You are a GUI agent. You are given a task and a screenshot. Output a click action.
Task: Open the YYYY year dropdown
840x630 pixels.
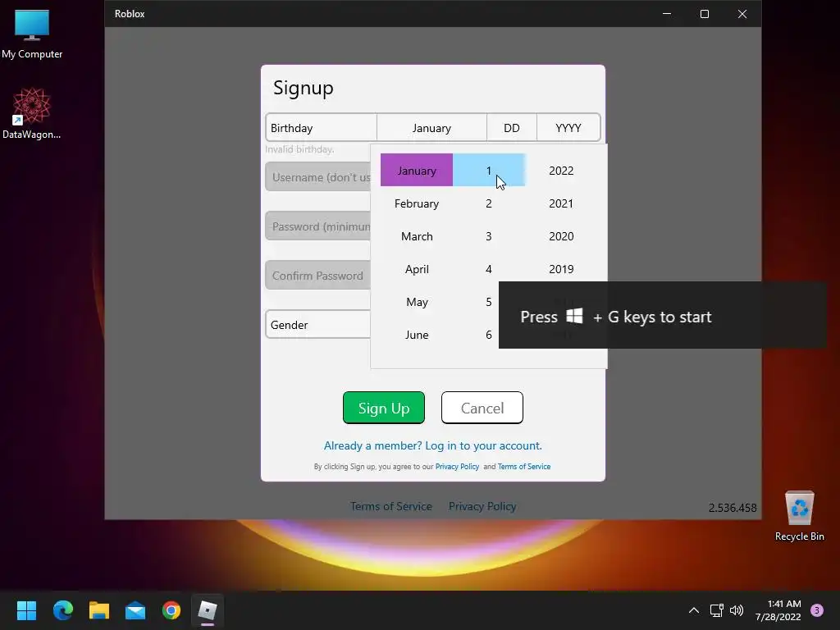(568, 128)
